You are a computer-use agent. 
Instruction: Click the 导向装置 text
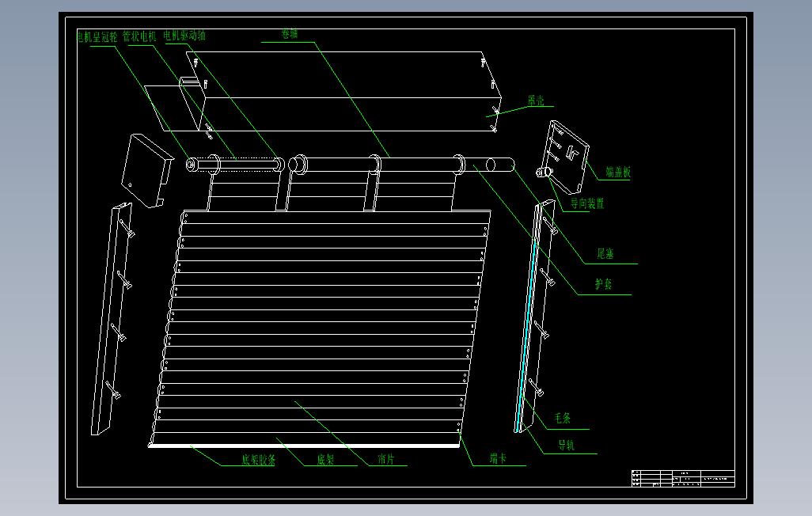click(587, 203)
